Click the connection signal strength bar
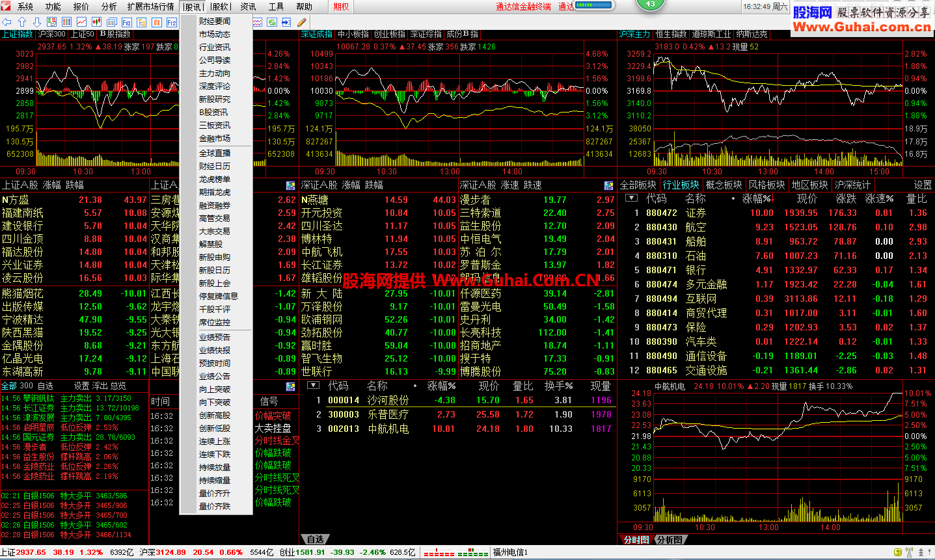The width and height of the screenshot is (935, 560). coord(593,5)
